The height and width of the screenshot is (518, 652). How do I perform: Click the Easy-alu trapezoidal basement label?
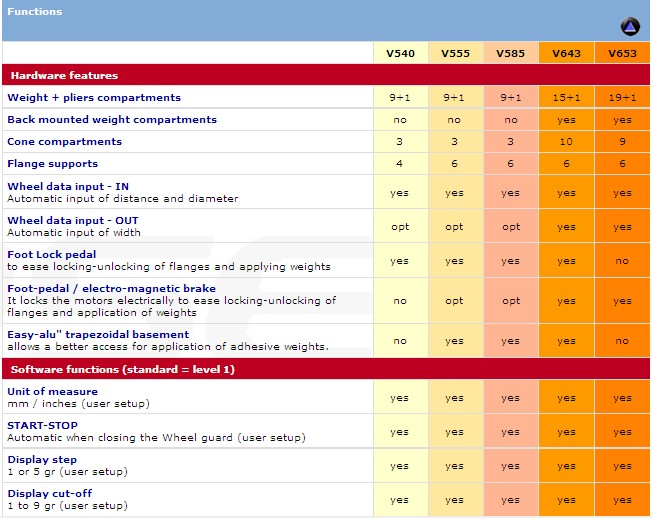[x=98, y=335]
